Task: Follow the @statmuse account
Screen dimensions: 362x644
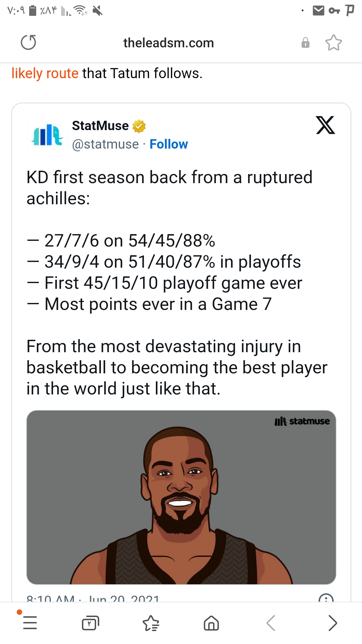Action: pyautogui.click(x=169, y=144)
